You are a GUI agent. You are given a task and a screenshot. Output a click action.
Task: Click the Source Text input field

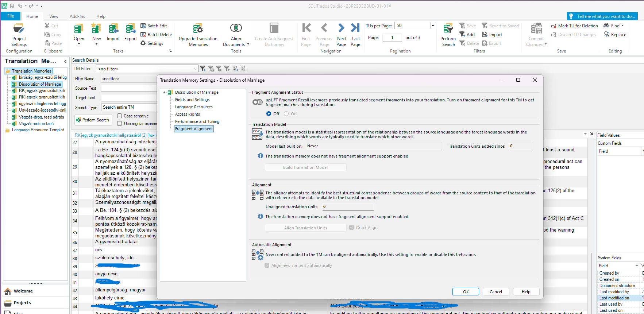[129, 88]
